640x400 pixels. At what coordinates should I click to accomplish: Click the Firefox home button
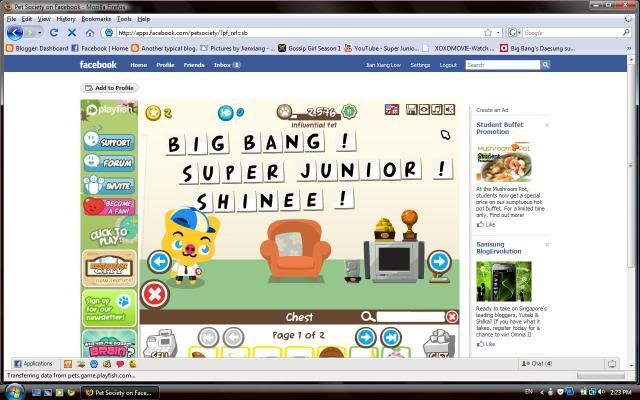(90, 33)
